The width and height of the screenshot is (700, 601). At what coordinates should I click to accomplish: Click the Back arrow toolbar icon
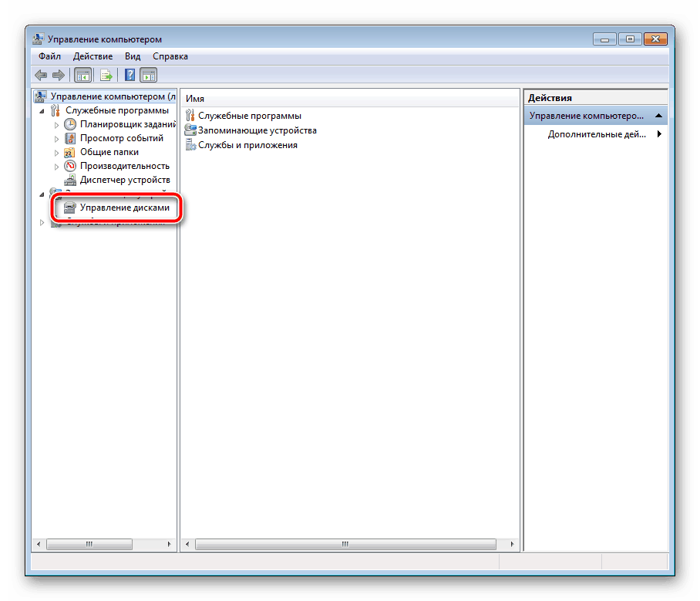[41, 75]
